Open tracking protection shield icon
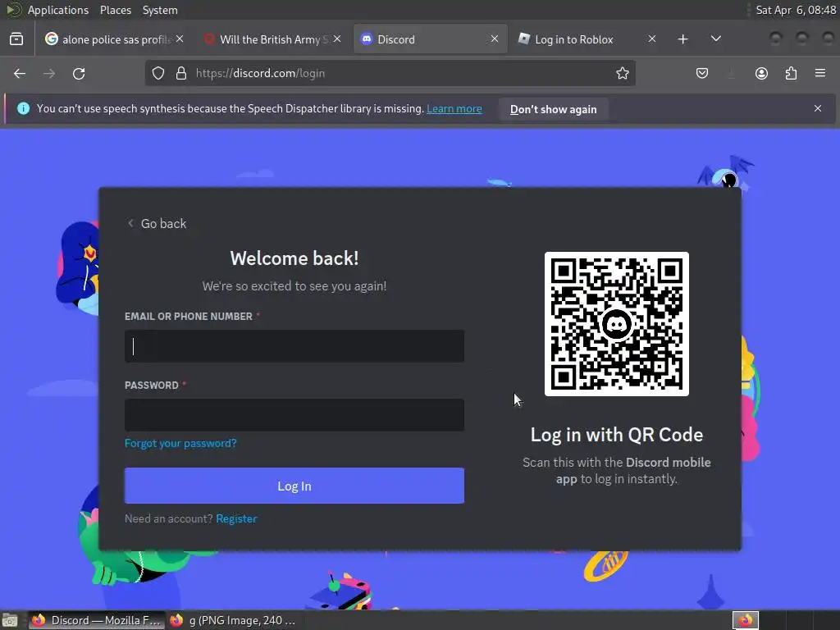This screenshot has width=840, height=630. [x=158, y=73]
